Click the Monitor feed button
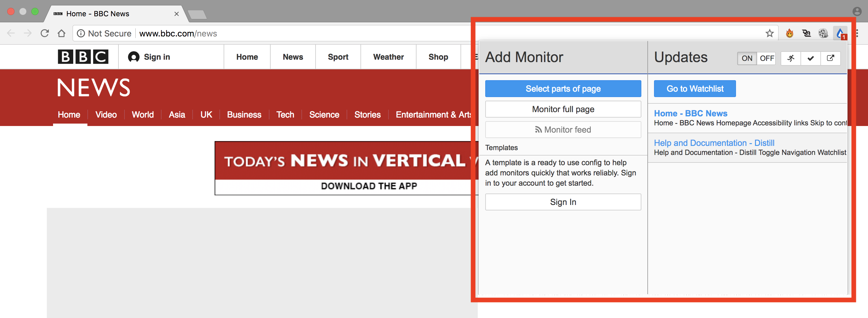Viewport: 868px width, 318px height. [563, 130]
